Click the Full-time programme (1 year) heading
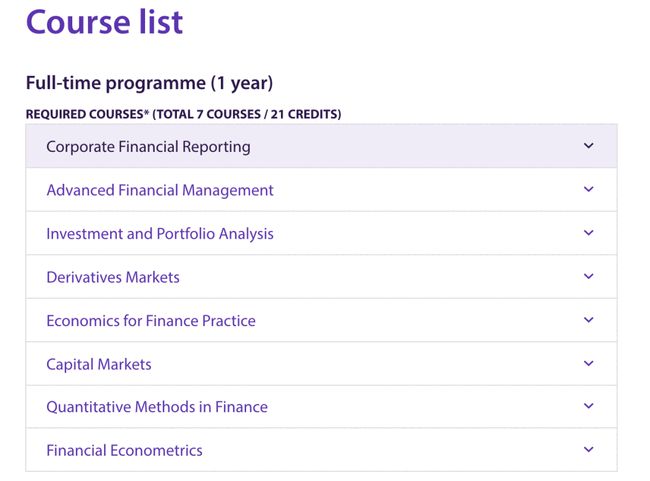 click(149, 83)
